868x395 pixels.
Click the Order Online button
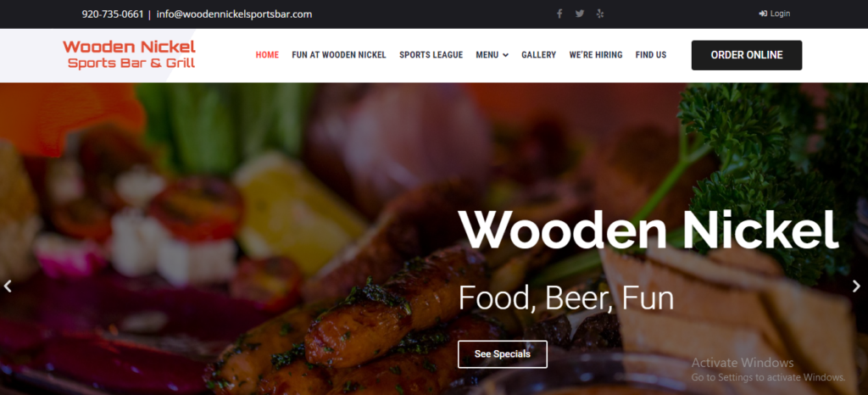747,55
